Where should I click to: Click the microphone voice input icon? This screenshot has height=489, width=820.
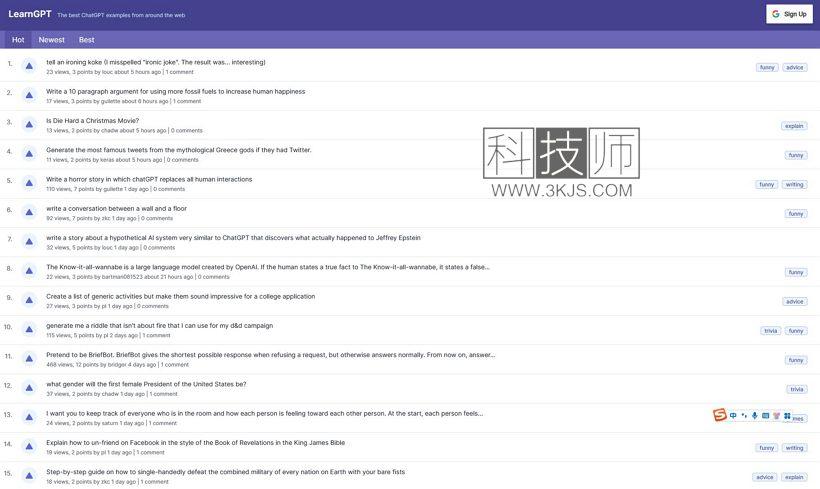(755, 416)
